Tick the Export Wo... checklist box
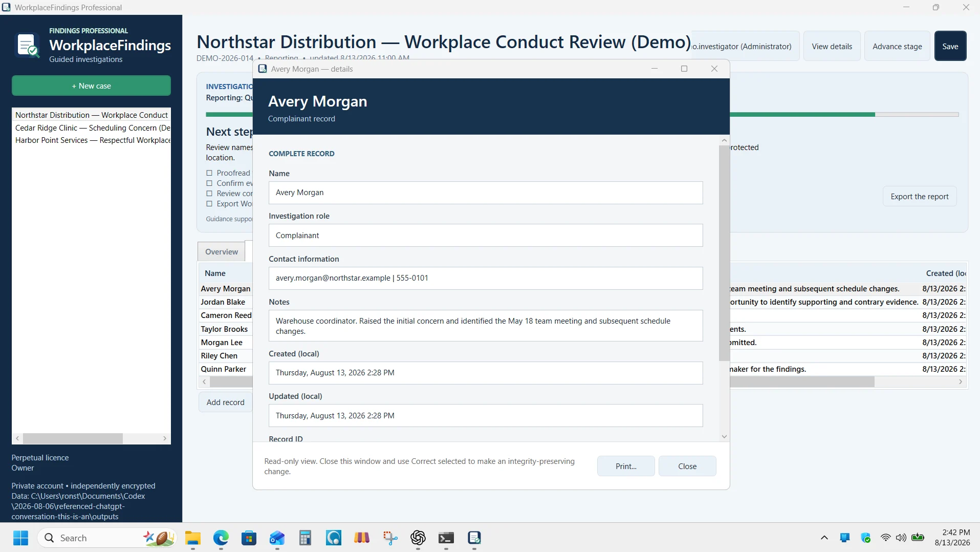The width and height of the screenshot is (980, 552). click(209, 204)
